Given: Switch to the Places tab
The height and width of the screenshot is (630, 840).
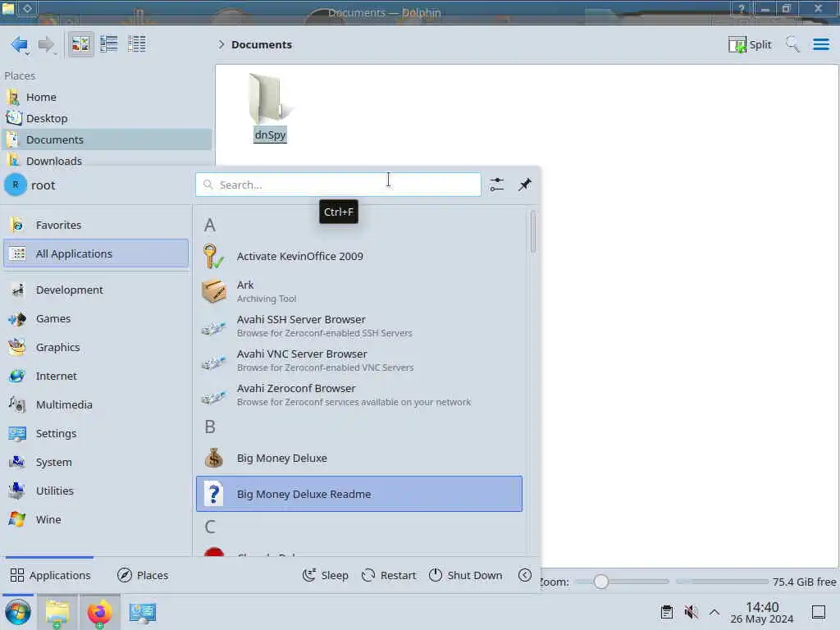Looking at the screenshot, I should point(143,575).
